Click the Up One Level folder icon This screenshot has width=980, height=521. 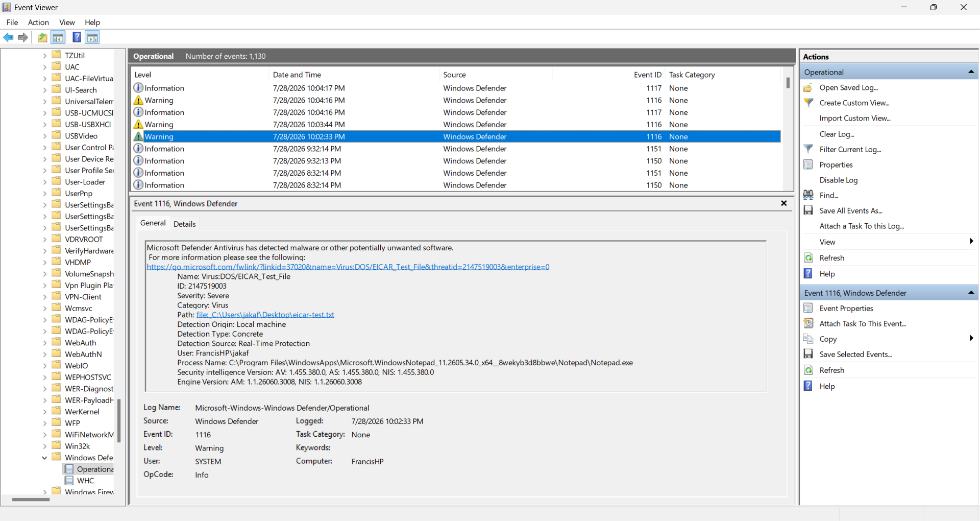[x=42, y=37]
